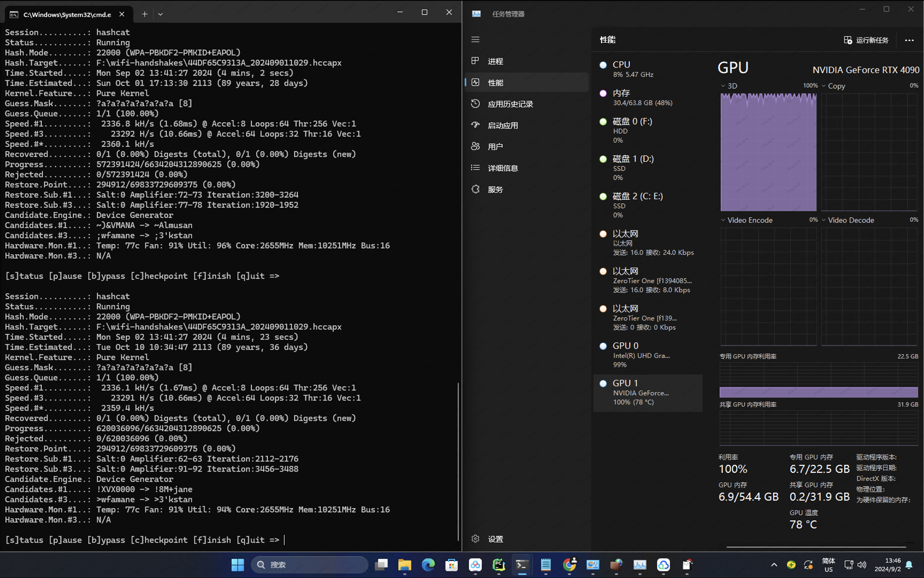Select ZeroTier One [f1394085... Ethernet item
Screen dimensions: 924x578
click(x=648, y=280)
